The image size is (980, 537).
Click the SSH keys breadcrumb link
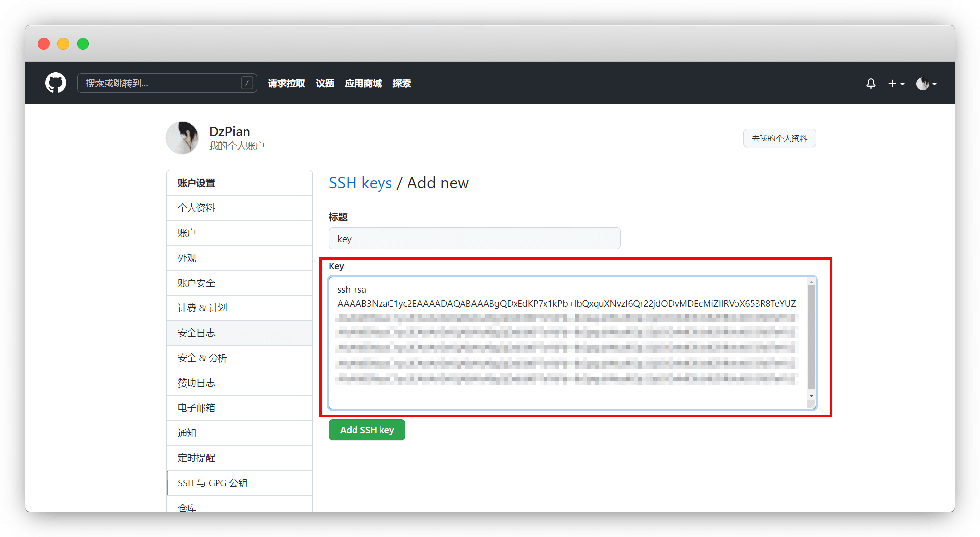[360, 183]
